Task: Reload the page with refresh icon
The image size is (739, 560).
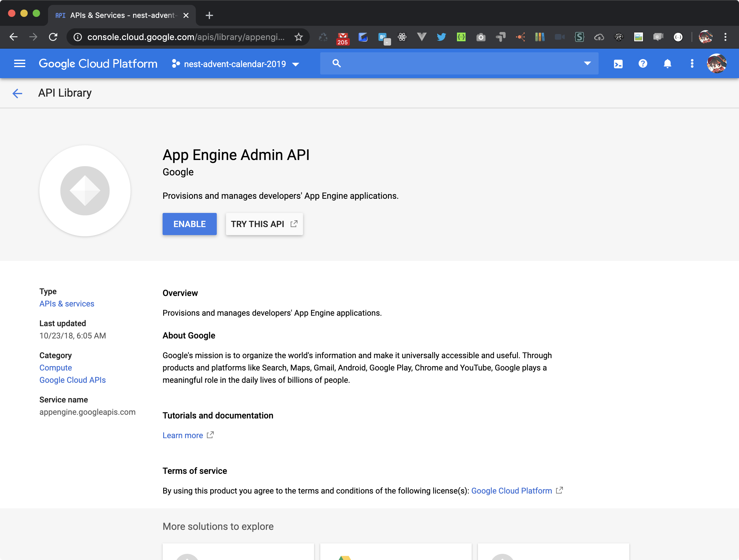Action: tap(53, 37)
